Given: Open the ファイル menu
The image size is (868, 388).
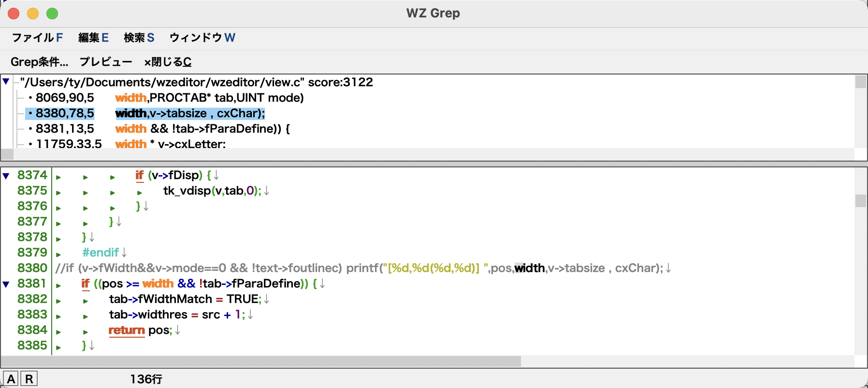Looking at the screenshot, I should point(37,38).
